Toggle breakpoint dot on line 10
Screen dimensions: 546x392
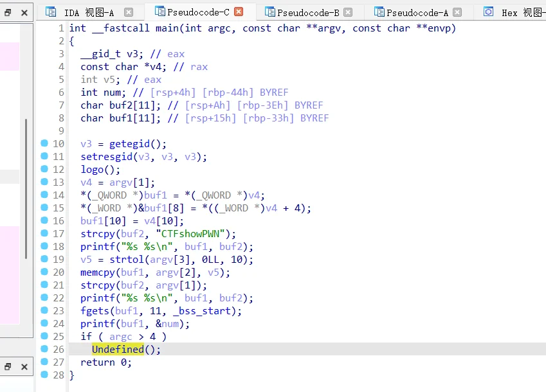(44, 143)
